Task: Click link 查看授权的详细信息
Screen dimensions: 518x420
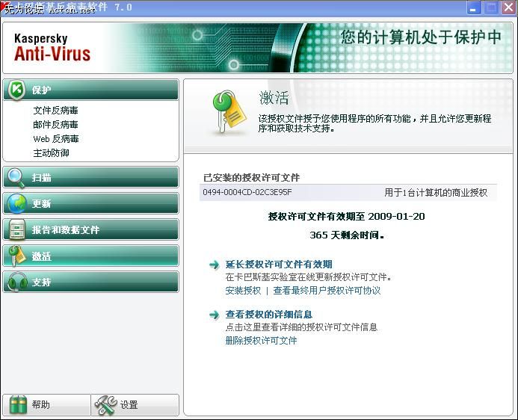Action: pos(268,315)
